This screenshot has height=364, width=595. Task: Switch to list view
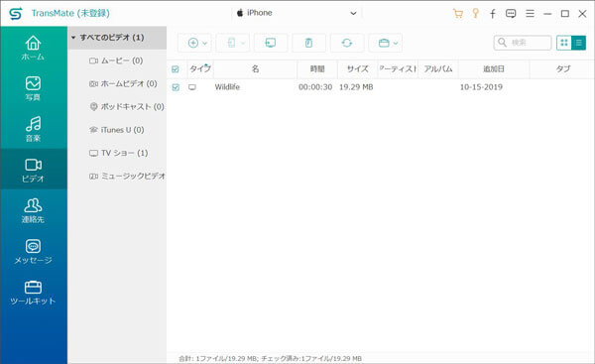(x=579, y=43)
